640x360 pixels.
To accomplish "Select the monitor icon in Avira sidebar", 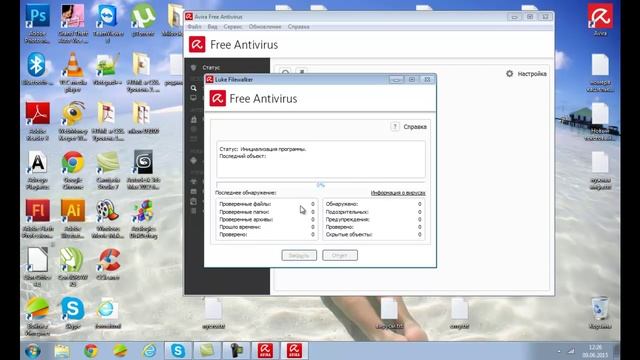I will point(193,98).
